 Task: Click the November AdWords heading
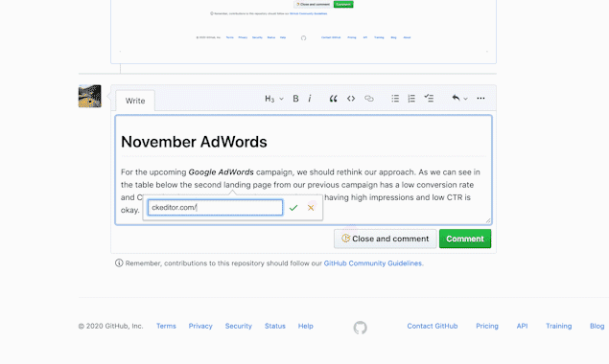[194, 142]
